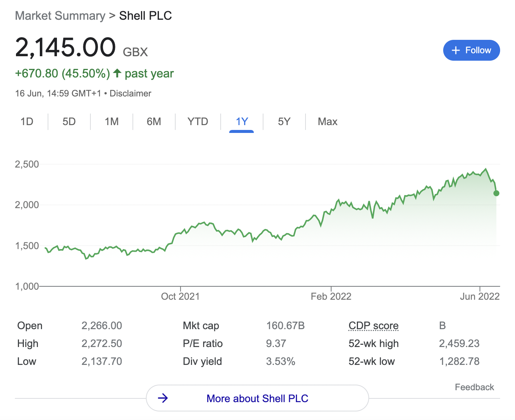The height and width of the screenshot is (420, 515).
Task: Open the Disclaimer link
Action: click(130, 93)
